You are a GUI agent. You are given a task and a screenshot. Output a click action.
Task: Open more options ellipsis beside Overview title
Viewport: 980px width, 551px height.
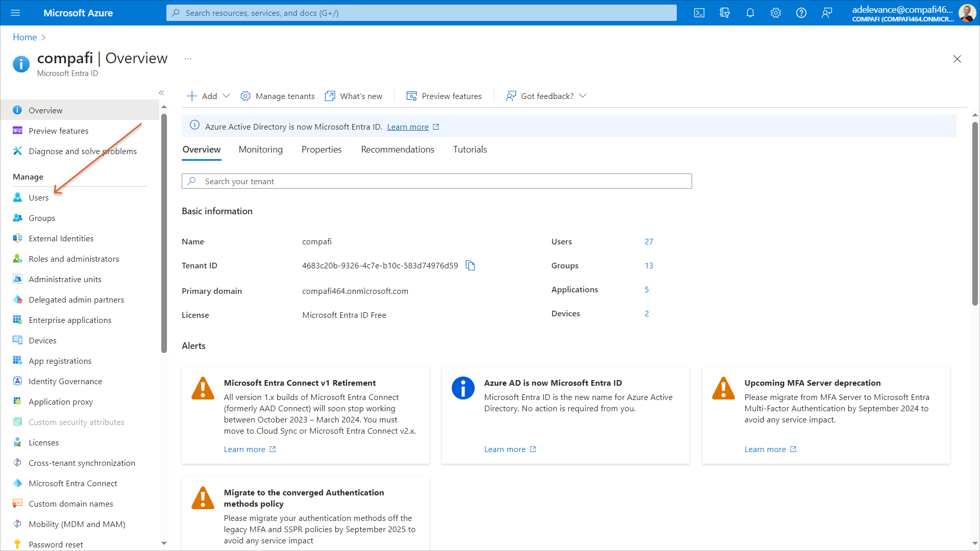(x=188, y=59)
